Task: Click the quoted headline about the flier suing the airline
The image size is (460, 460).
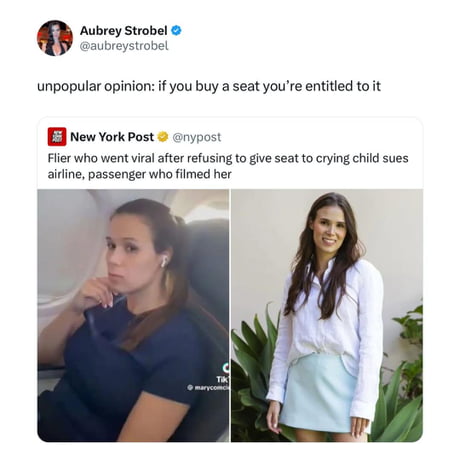Action: point(228,166)
